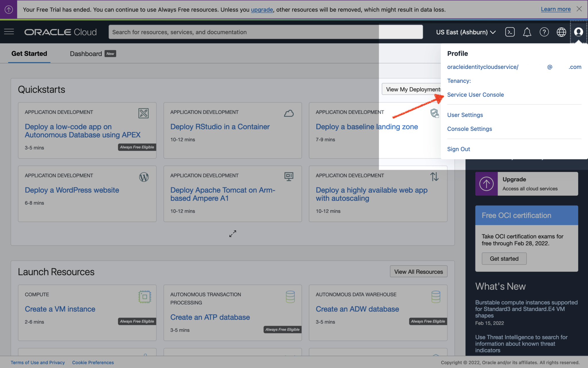Expand the Quickstarts section fullscreen arrows
The width and height of the screenshot is (588, 368).
[x=233, y=234]
